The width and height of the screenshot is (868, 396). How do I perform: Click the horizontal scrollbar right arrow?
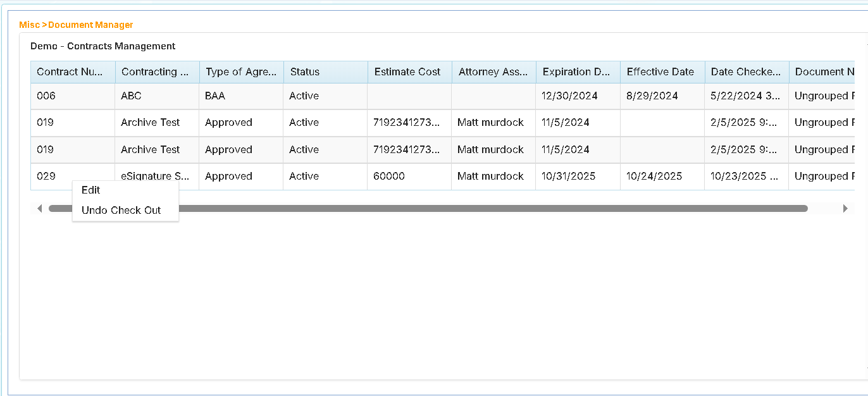click(845, 208)
